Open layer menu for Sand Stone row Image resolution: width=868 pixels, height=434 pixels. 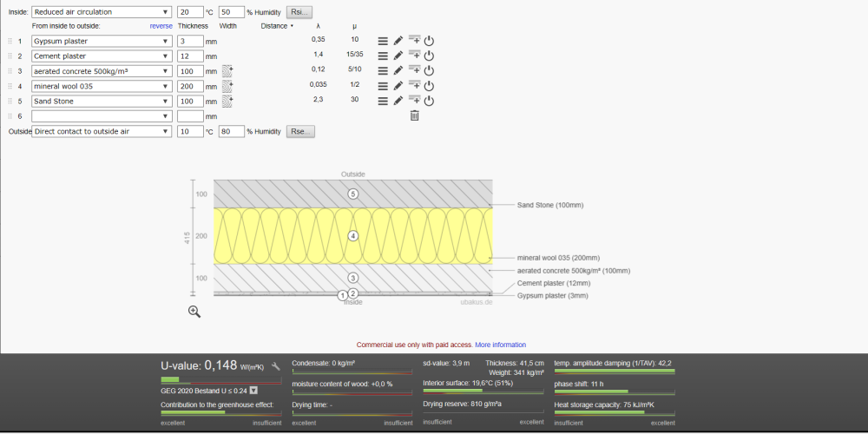coord(383,101)
